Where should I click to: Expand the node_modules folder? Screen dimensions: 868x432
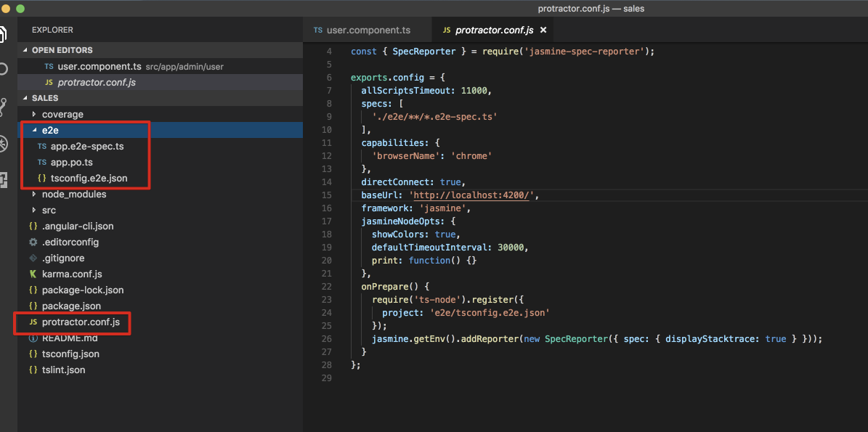[161, 194]
